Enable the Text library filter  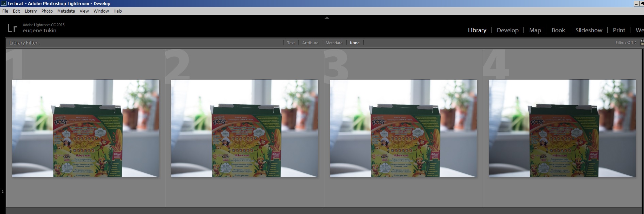(x=291, y=43)
